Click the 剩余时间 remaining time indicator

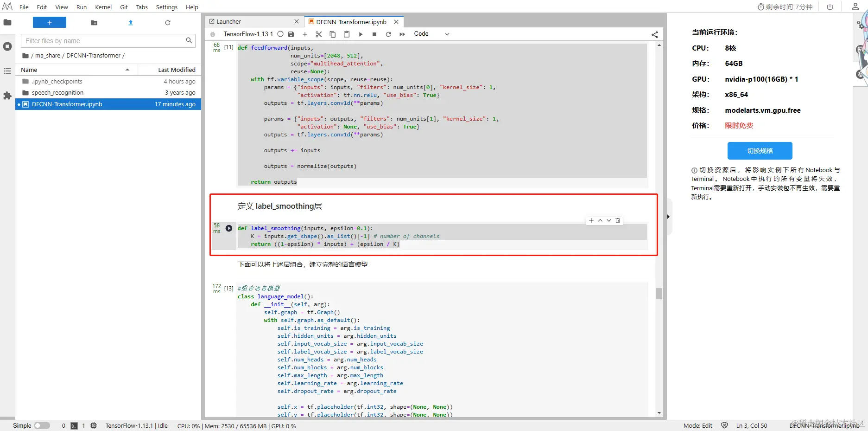point(785,7)
